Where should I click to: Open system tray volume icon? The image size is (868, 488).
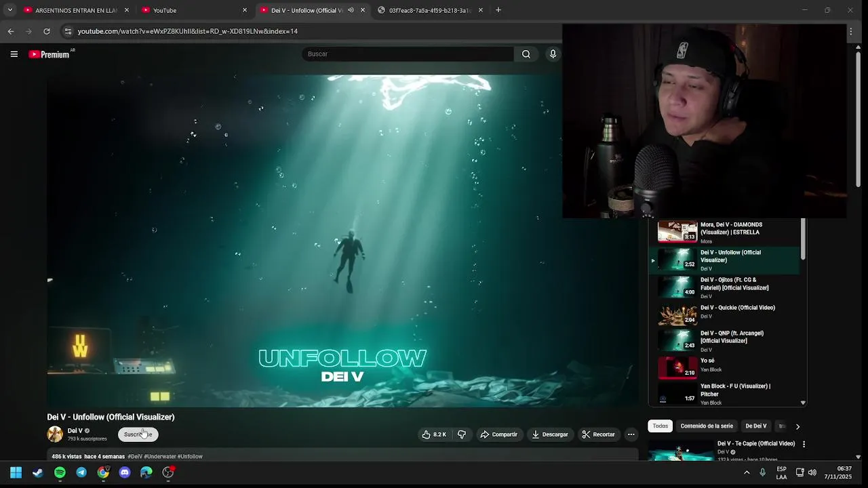[x=812, y=472]
